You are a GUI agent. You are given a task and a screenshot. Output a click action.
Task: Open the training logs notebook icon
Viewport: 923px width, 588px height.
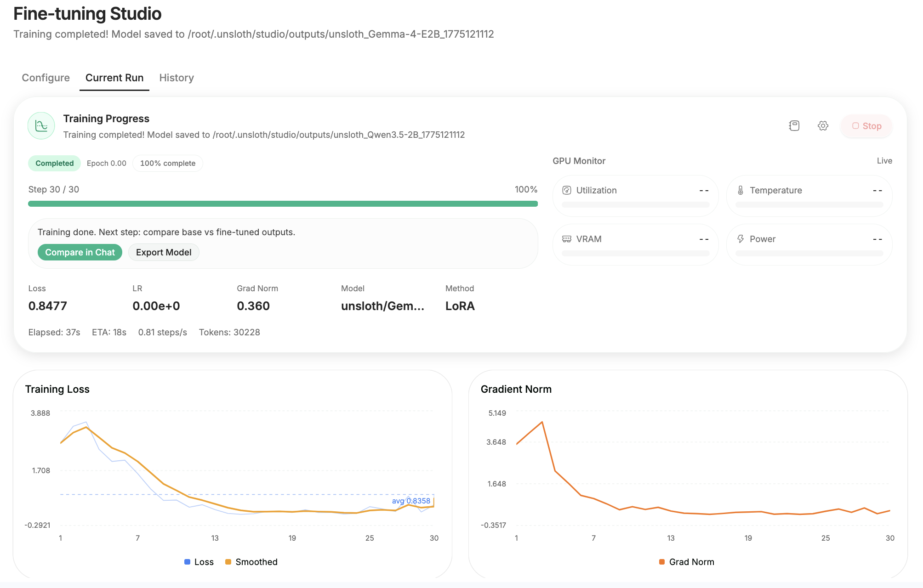[x=794, y=126]
